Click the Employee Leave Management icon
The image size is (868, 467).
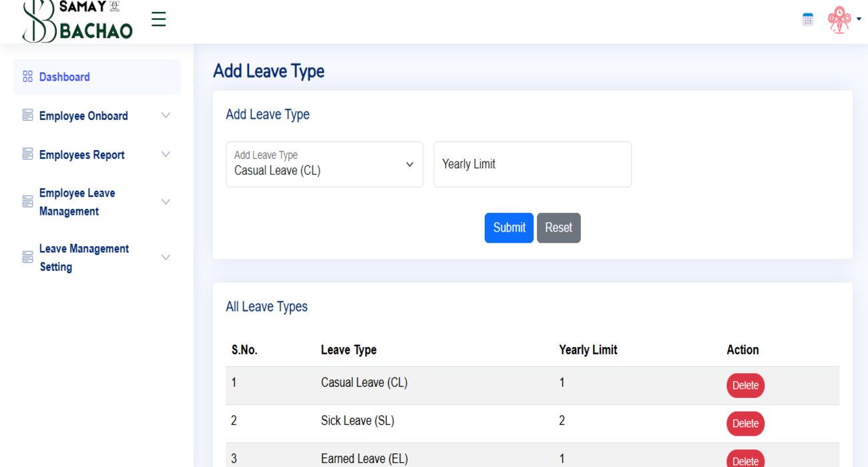[x=27, y=201]
